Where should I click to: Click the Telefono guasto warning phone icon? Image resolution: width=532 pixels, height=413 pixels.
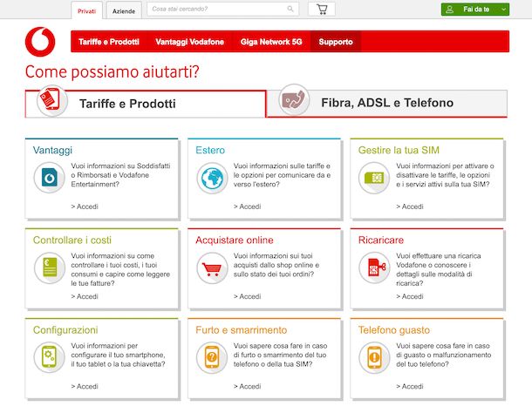374,358
